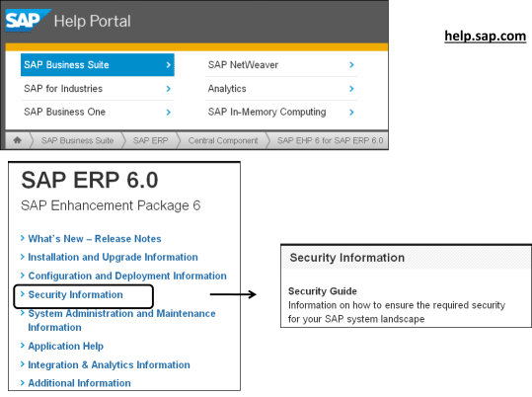This screenshot has width=532, height=397.
Task: Select the SAP Business Suite menu item
Action: pyautogui.click(x=98, y=65)
